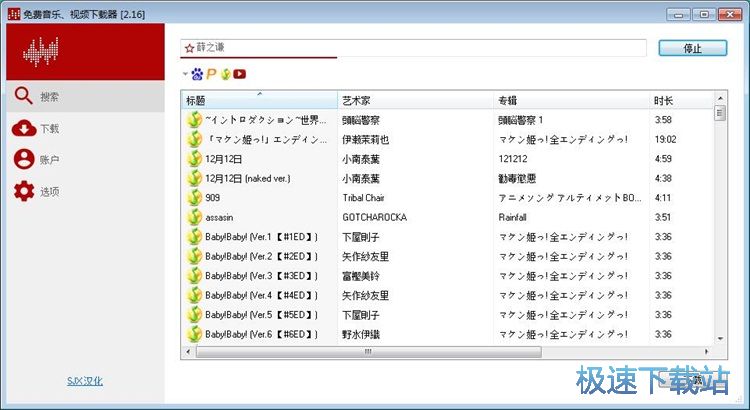Click the app waveform logo in red banner
Viewport: 750px width, 410px height.
(x=41, y=52)
